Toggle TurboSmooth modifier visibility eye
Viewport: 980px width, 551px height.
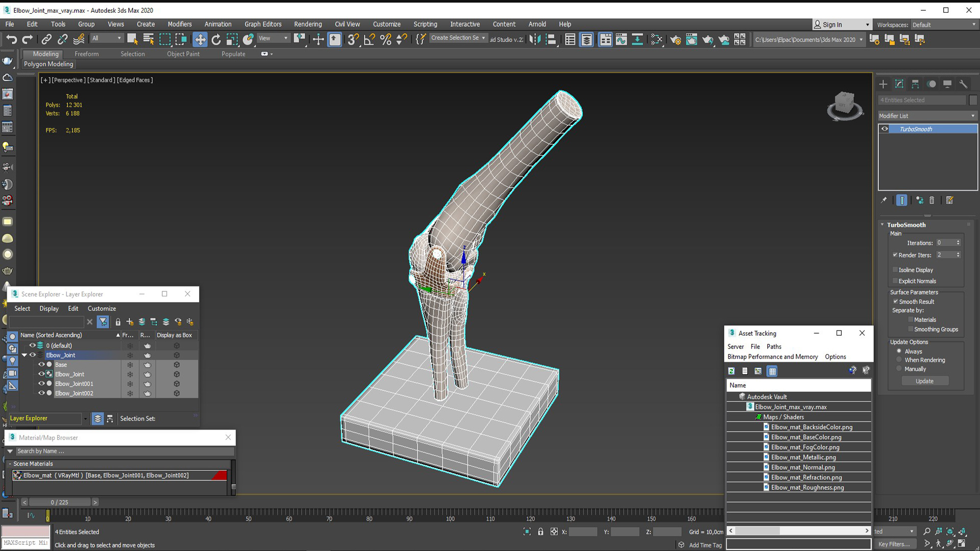[x=885, y=129]
